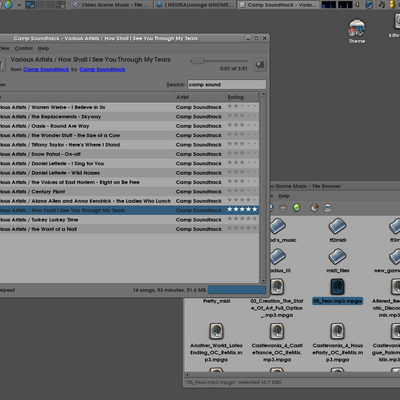Select the 03_Creation_The_State_Of_Art audio file
Image resolution: width=400 pixels, height=400 pixels.
[x=277, y=287]
